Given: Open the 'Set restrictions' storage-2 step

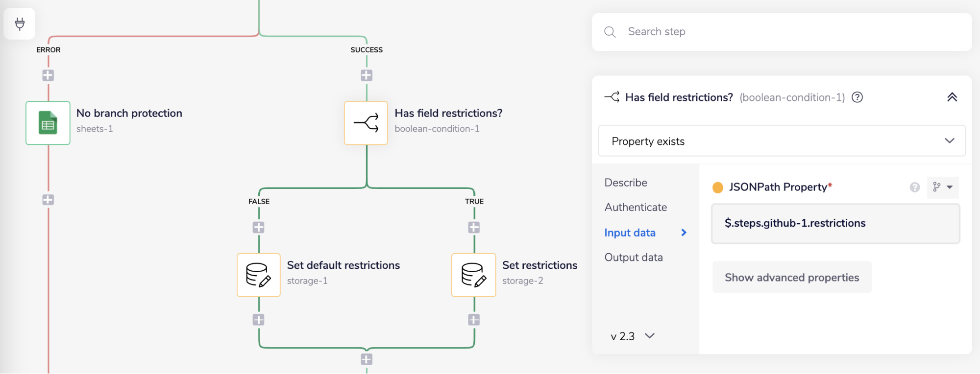Looking at the screenshot, I should 473,275.
